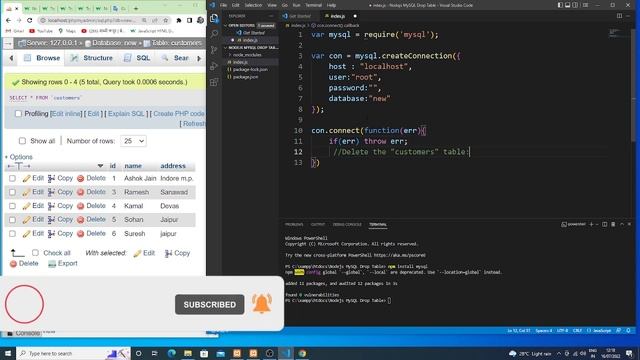Open the Extensions view in VS Code
Screen dimensions: 640x360
214,82
